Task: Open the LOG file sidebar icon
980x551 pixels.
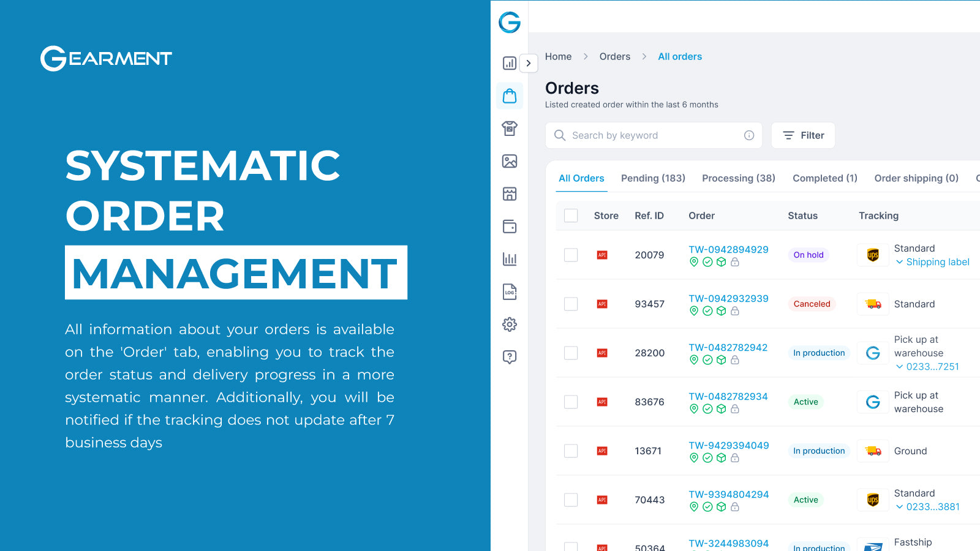Action: (510, 291)
